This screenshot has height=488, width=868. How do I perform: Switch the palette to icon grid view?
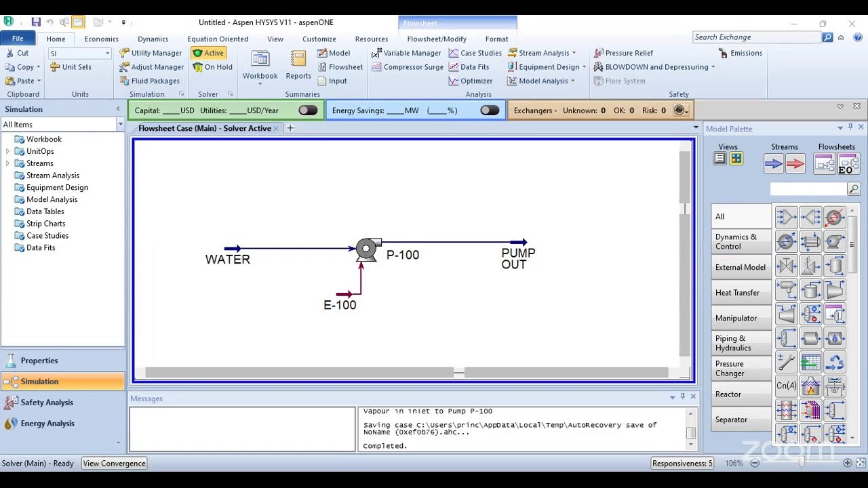pyautogui.click(x=736, y=159)
